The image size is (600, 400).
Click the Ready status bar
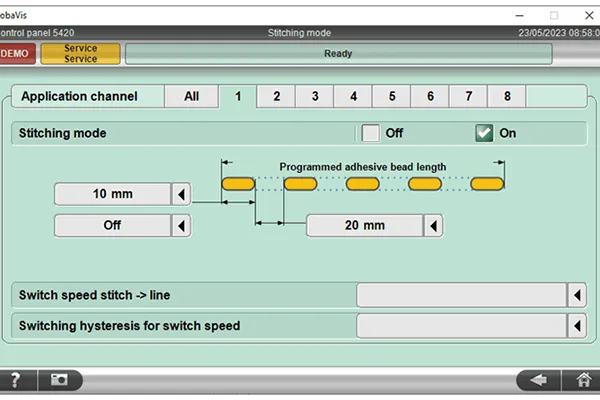(339, 54)
